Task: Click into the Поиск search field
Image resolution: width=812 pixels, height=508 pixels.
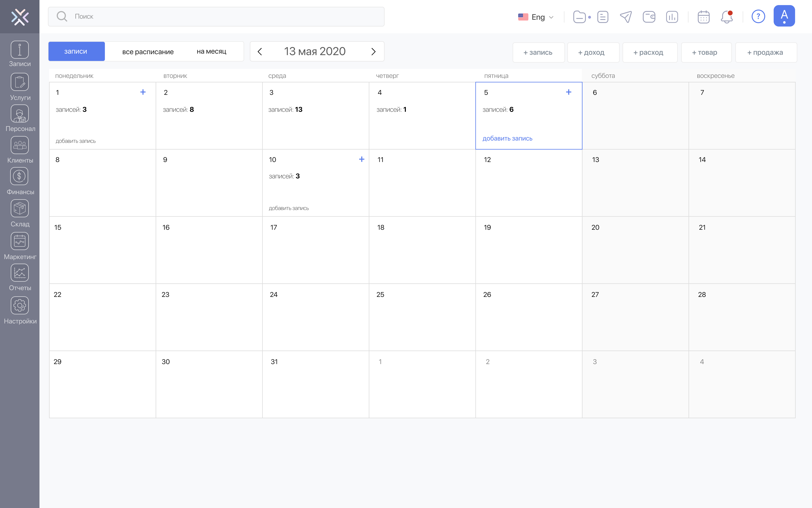Action: click(216, 17)
